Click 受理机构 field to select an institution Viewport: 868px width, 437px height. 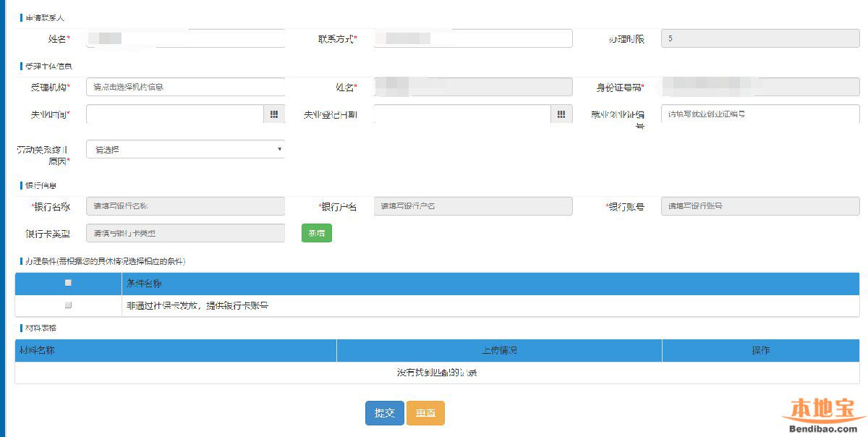coord(185,87)
